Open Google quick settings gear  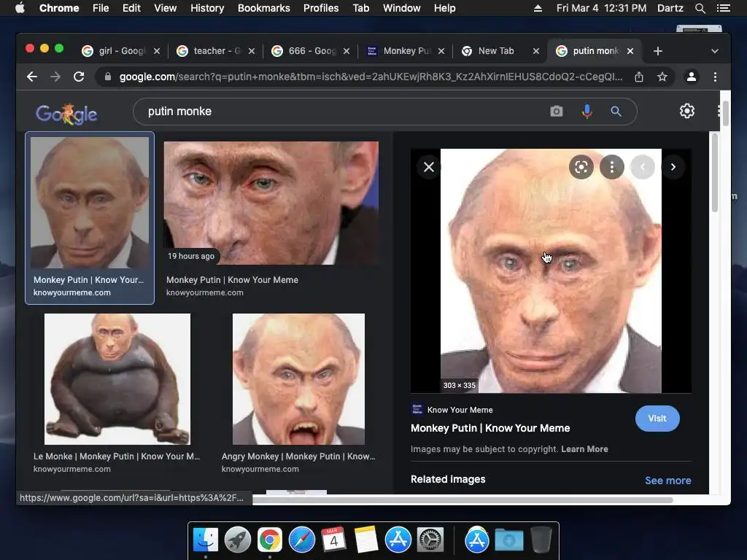tap(687, 111)
